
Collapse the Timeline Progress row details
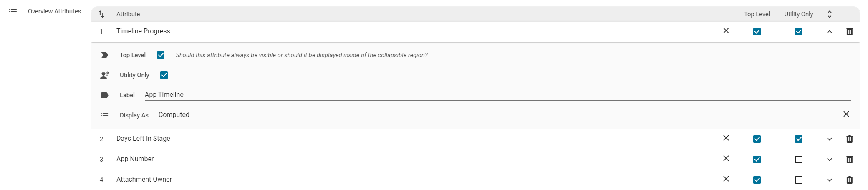tap(829, 32)
